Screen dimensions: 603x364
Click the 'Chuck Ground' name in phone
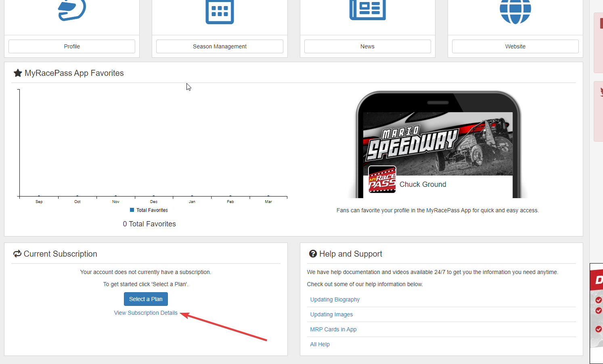point(423,184)
